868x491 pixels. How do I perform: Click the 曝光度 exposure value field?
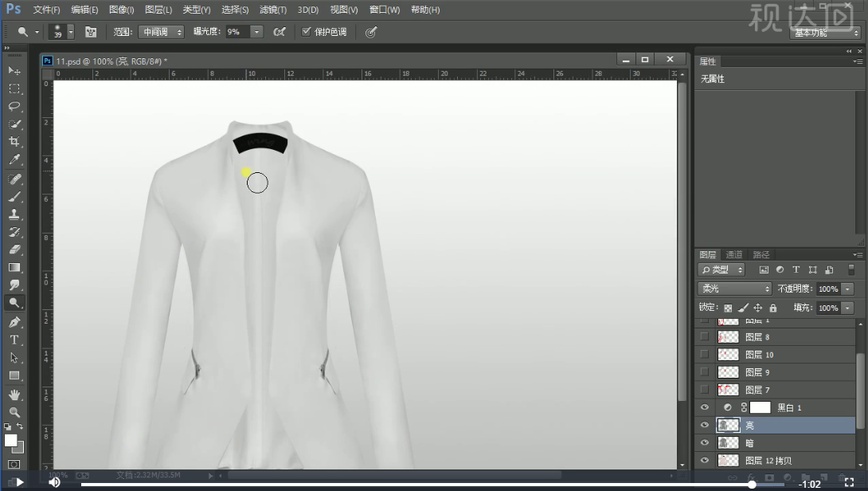pyautogui.click(x=237, y=32)
